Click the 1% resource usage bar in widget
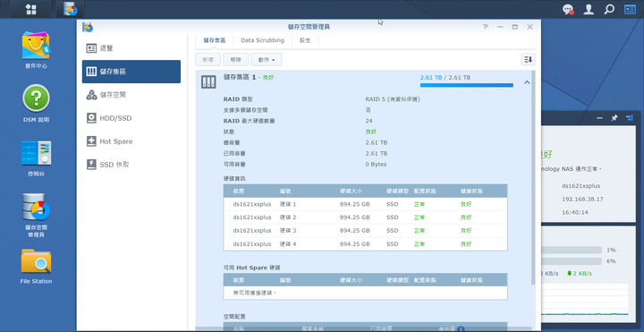Image resolution: width=644 pixels, height=332 pixels. coord(572,250)
